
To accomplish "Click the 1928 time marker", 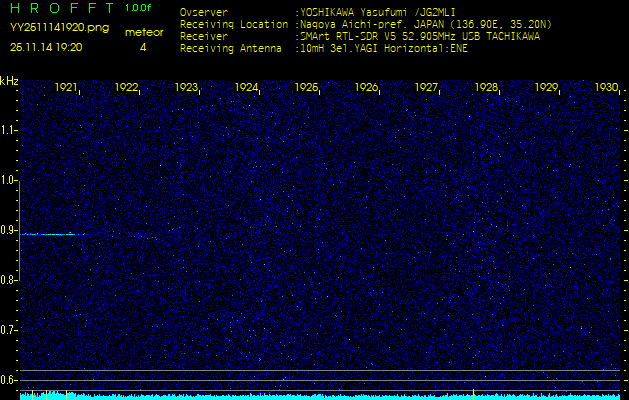I will coord(487,88).
